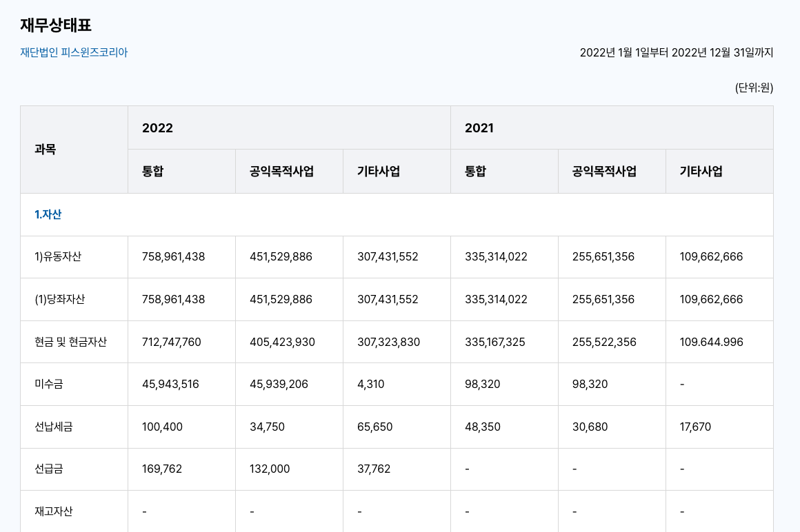
Task: Click 통합 header under 2022
Action: click(x=153, y=172)
